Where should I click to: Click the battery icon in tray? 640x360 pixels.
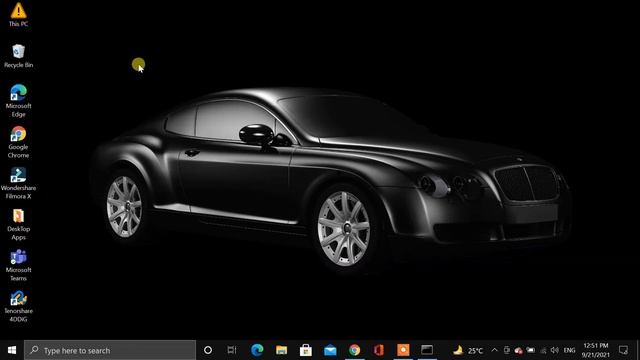click(x=531, y=350)
